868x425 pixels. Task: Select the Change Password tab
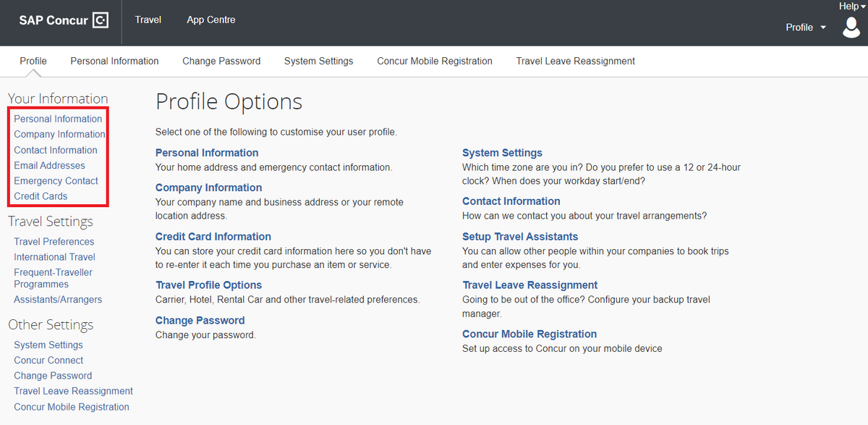point(221,61)
